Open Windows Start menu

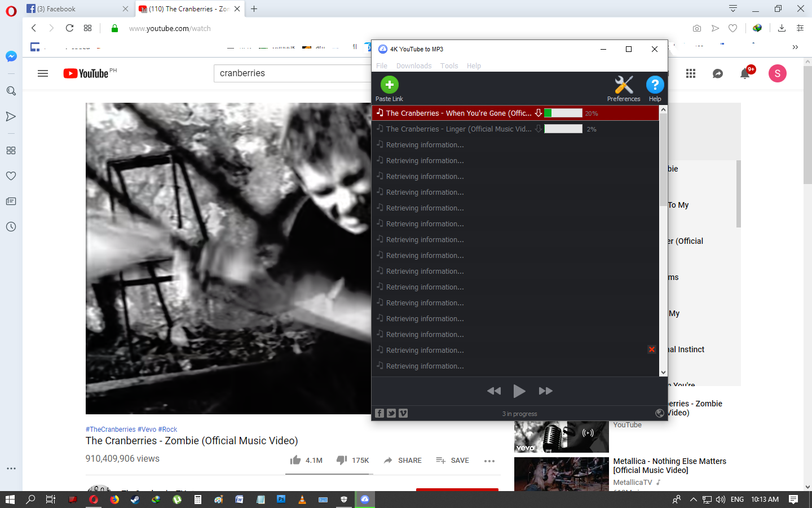coord(10,499)
